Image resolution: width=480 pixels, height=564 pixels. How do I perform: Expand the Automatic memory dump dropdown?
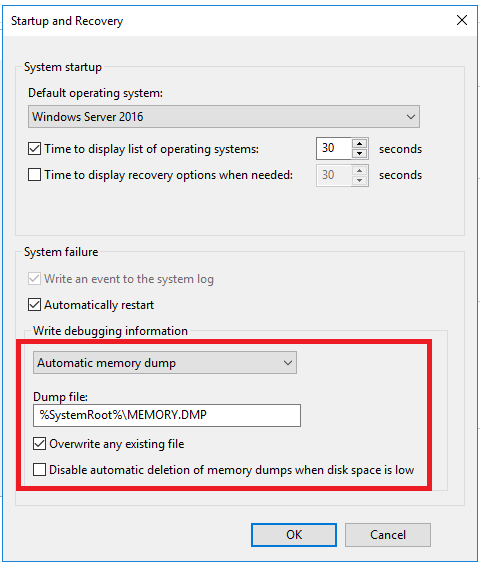coord(165,363)
